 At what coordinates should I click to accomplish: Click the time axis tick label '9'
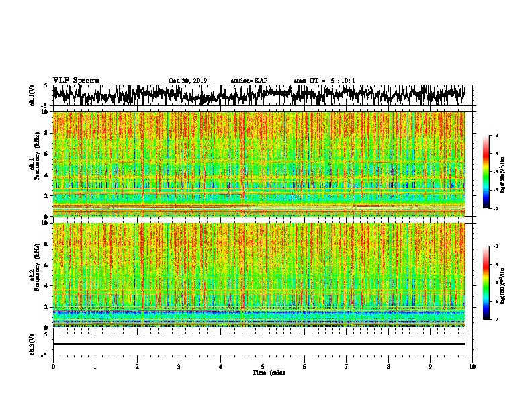tap(430, 366)
